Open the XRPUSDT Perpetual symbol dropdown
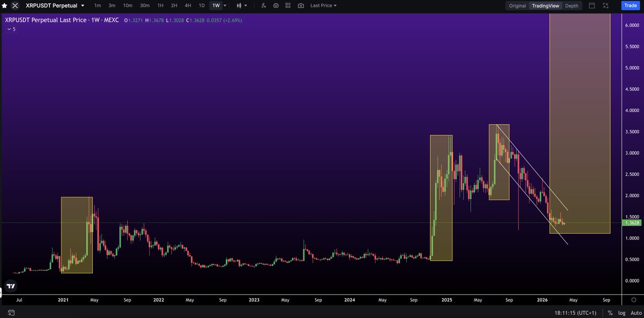The width and height of the screenshot is (644, 318). click(55, 5)
